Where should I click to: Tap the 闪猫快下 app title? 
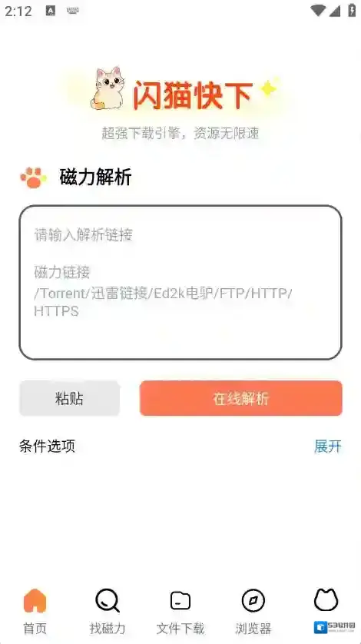[192, 95]
